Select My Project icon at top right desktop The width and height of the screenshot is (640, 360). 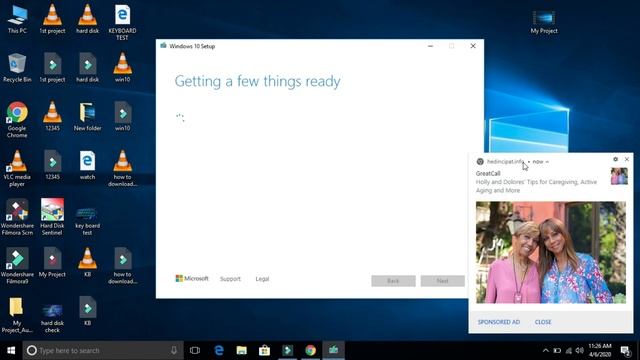(544, 22)
